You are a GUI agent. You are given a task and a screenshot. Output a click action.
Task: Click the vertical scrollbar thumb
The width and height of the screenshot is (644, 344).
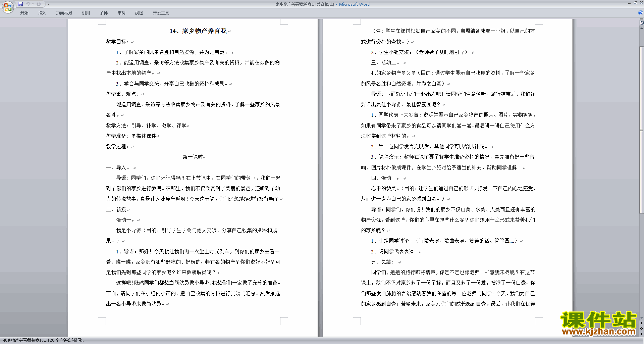(641, 130)
